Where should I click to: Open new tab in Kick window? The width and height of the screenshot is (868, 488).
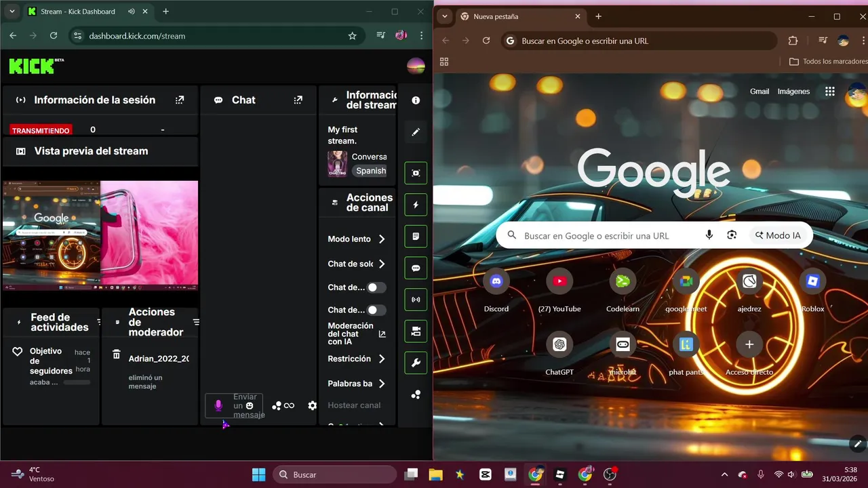point(165,12)
